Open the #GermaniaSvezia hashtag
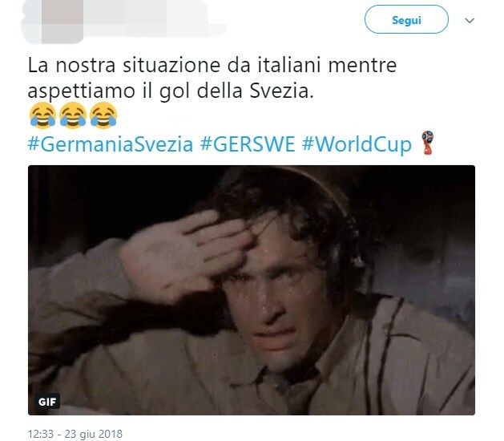Screen dimensions: 504x441 click(111, 144)
